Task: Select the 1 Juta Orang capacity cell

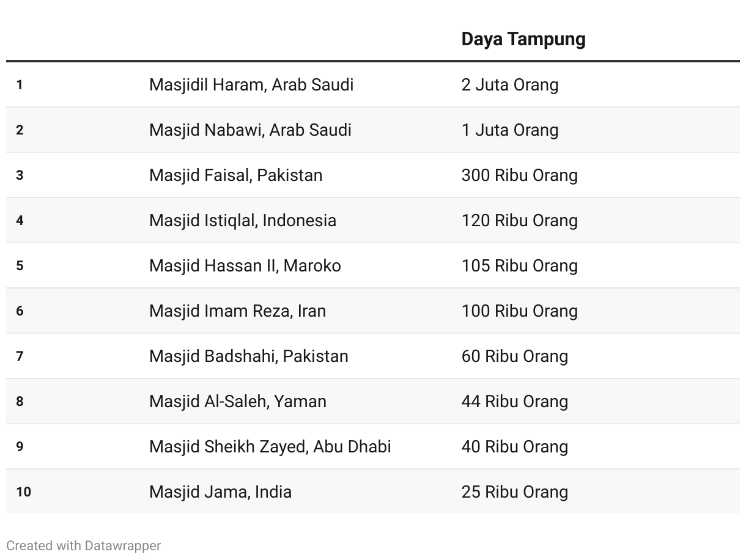Action: click(510, 130)
